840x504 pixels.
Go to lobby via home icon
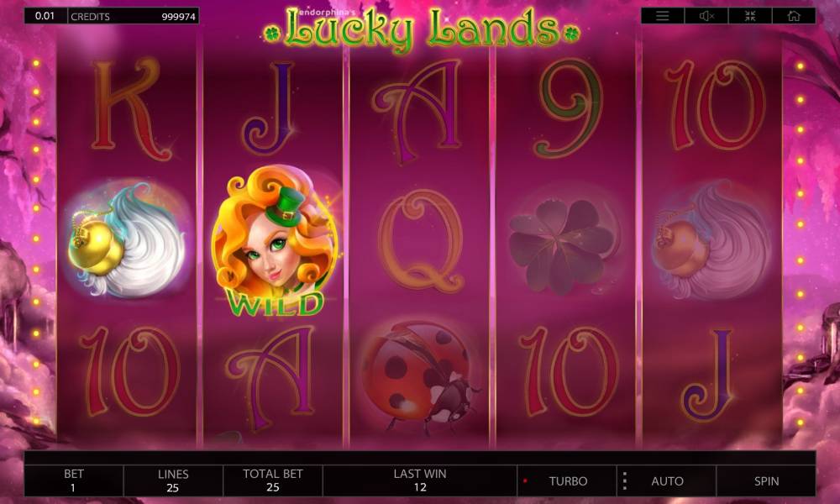(x=794, y=16)
